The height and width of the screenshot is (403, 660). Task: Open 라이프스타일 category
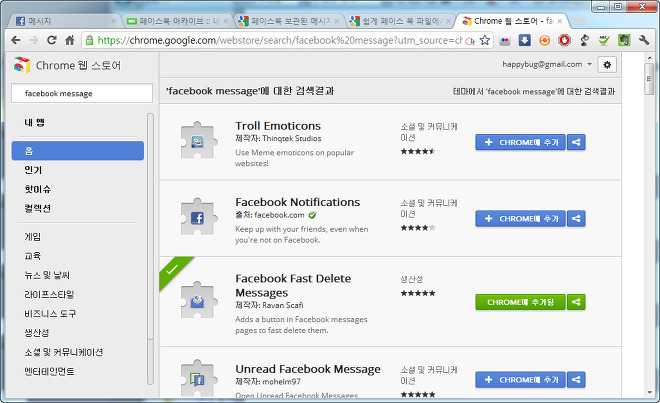click(49, 295)
